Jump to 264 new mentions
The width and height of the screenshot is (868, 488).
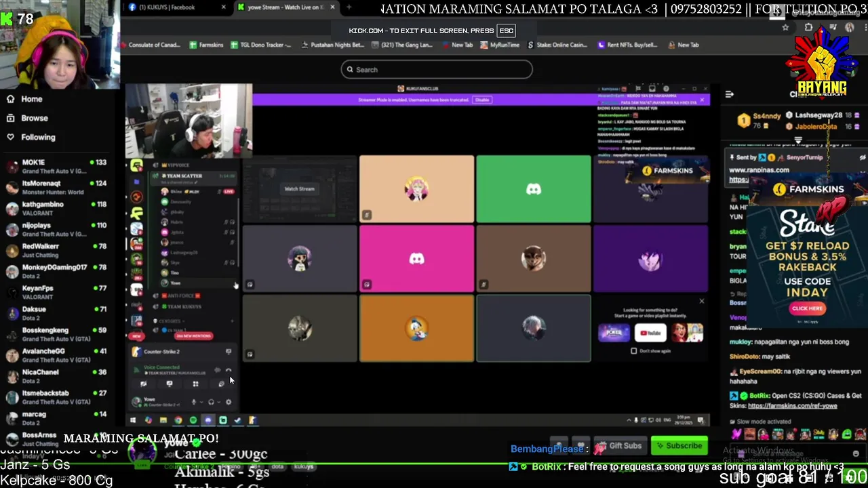pos(193,335)
